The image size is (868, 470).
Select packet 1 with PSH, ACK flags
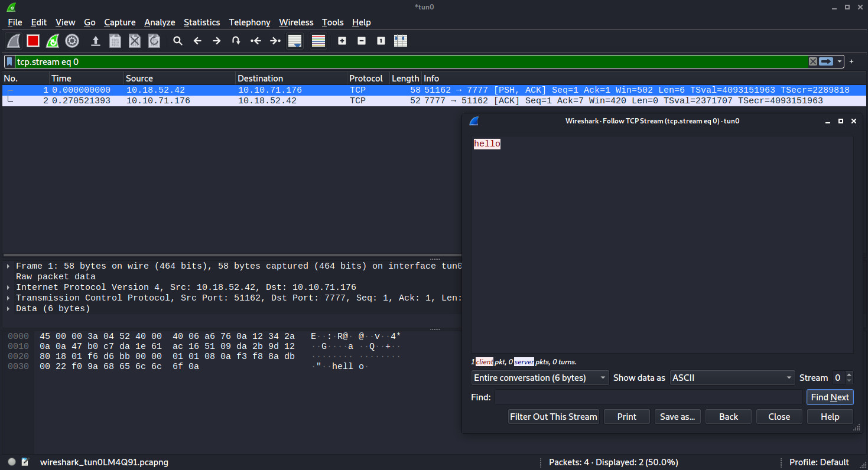[434, 90]
